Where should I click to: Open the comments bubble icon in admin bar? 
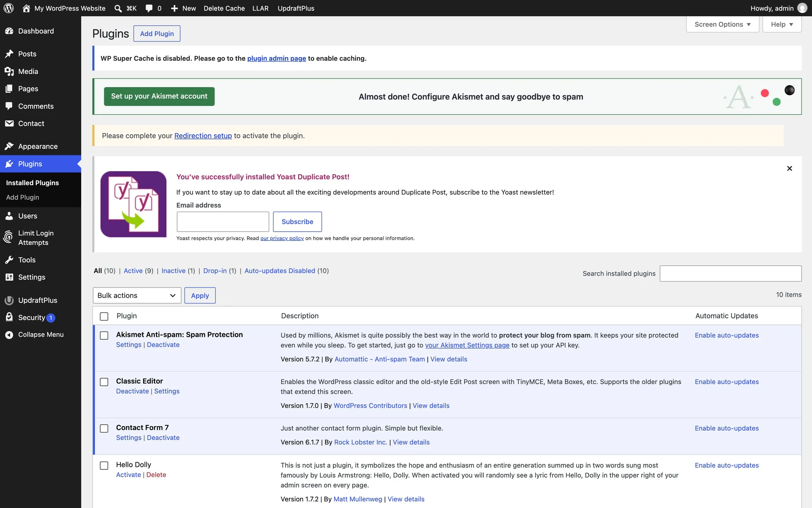pos(149,8)
